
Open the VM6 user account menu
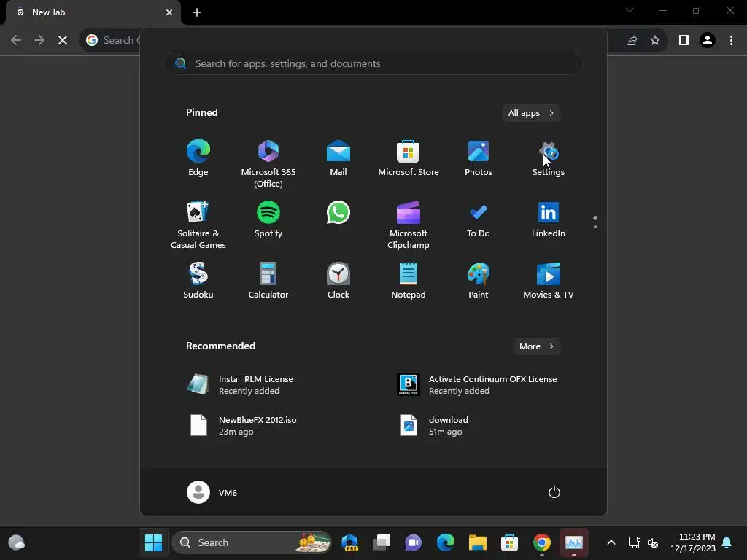click(212, 492)
